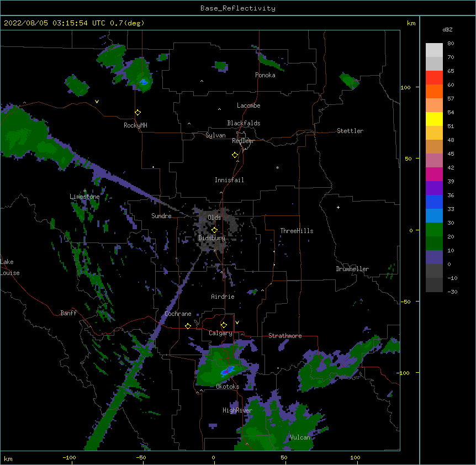Select the Okotoks label
This screenshot has width=476, height=465.
pos(228,387)
